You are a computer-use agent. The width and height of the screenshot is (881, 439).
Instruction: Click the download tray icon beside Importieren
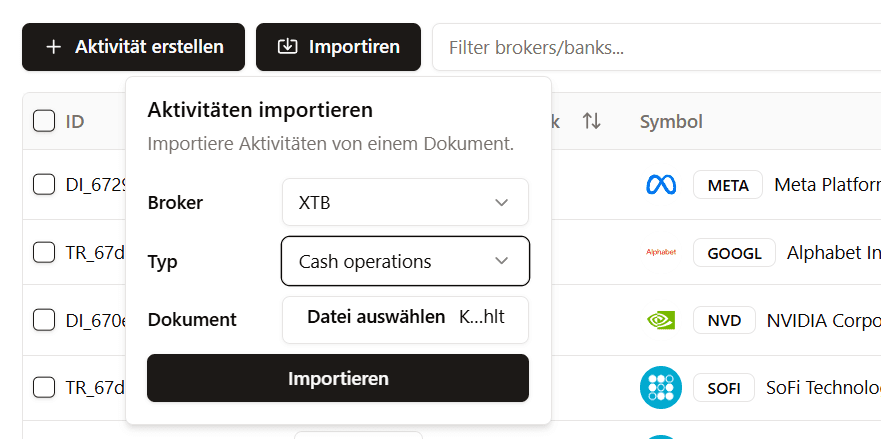(x=287, y=47)
